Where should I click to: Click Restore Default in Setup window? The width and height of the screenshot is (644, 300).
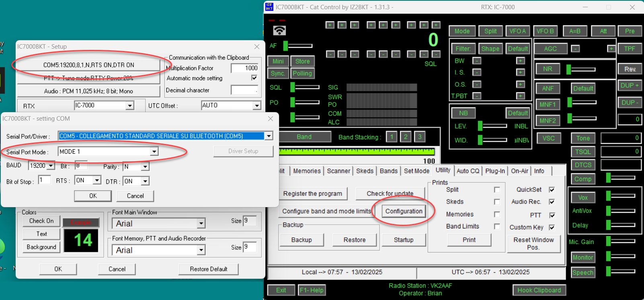coord(208,269)
